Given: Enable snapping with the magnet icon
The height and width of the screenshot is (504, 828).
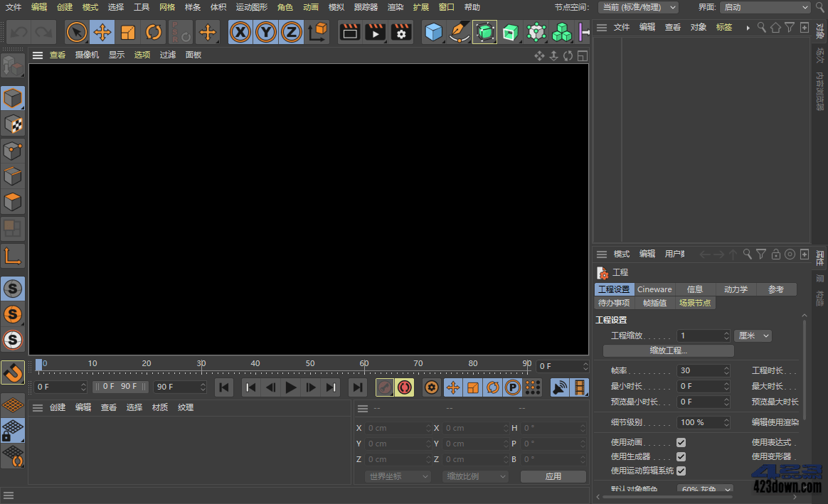Looking at the screenshot, I should (x=13, y=372).
